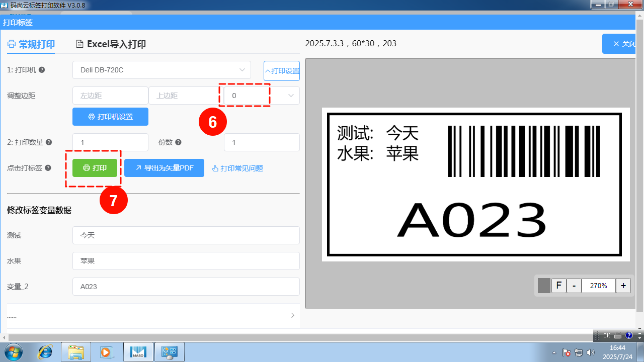This screenshot has height=362, width=644.
Task: Export label with 导出为矢量PDF button
Action: click(x=164, y=168)
